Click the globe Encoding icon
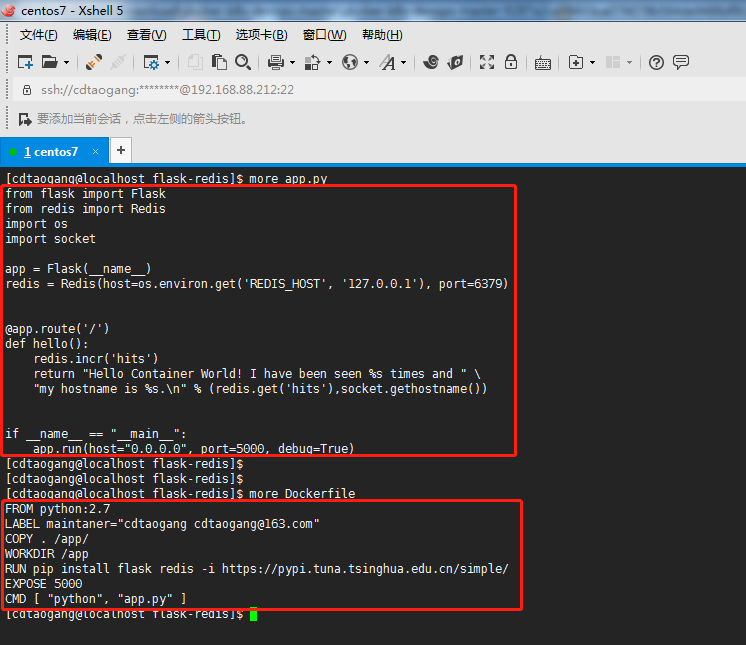 (x=350, y=62)
